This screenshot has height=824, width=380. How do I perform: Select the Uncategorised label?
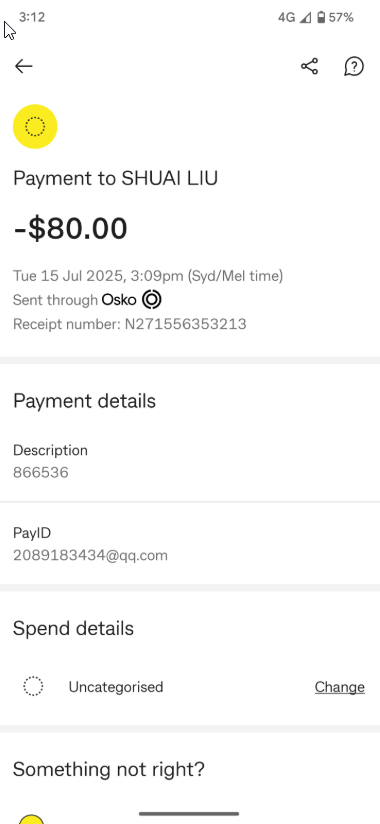click(x=116, y=687)
